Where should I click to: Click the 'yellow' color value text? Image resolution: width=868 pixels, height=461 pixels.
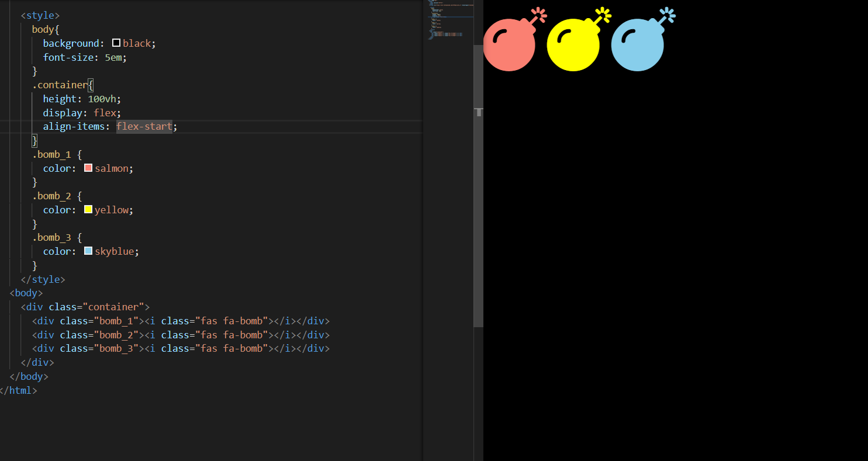(x=111, y=210)
